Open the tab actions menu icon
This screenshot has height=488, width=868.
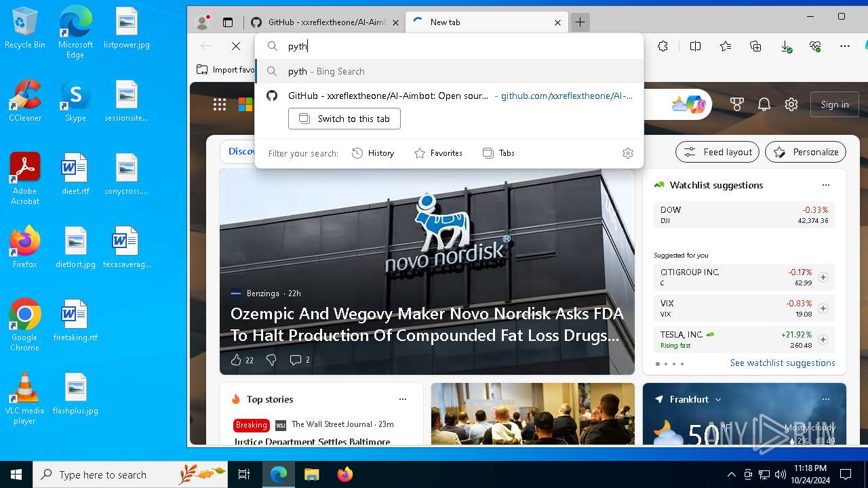[x=228, y=22]
